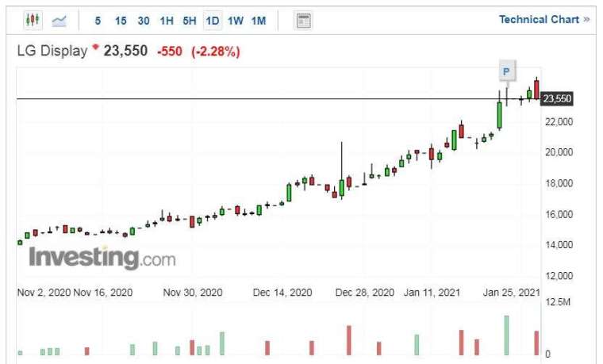Choose the 15 minute interval
The width and height of the screenshot is (603, 364).
[x=121, y=21]
